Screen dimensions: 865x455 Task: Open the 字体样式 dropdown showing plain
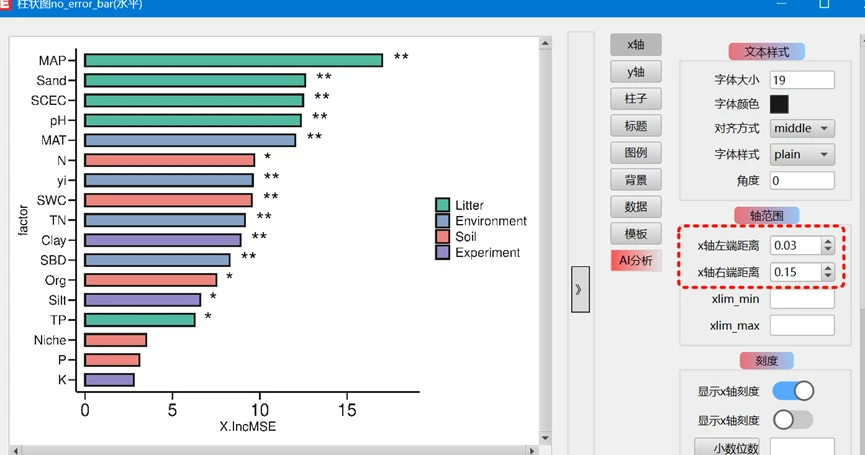point(801,154)
